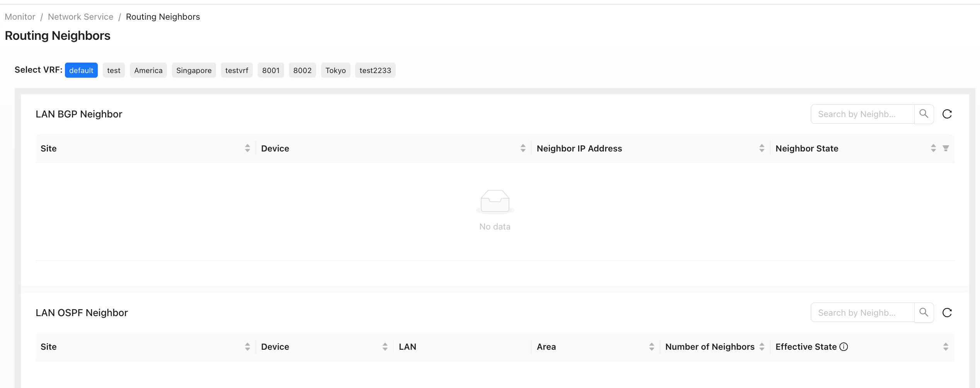Select the 8001 VRF
Image resolution: width=980 pixels, height=388 pixels.
tap(271, 70)
